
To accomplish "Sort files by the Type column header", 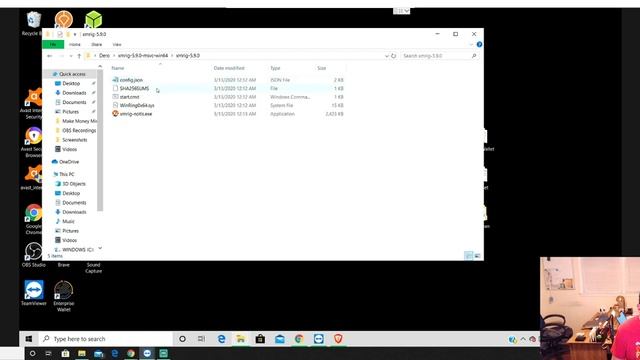I will (276, 68).
